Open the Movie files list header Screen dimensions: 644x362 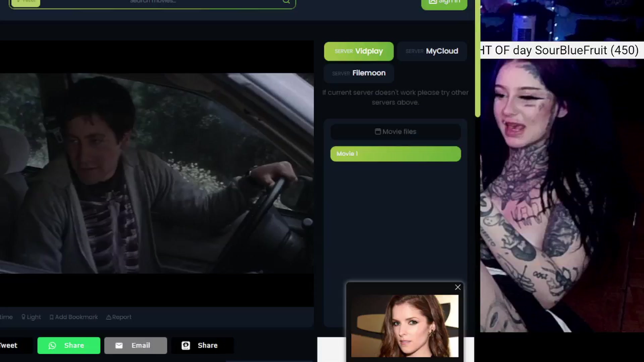click(395, 132)
